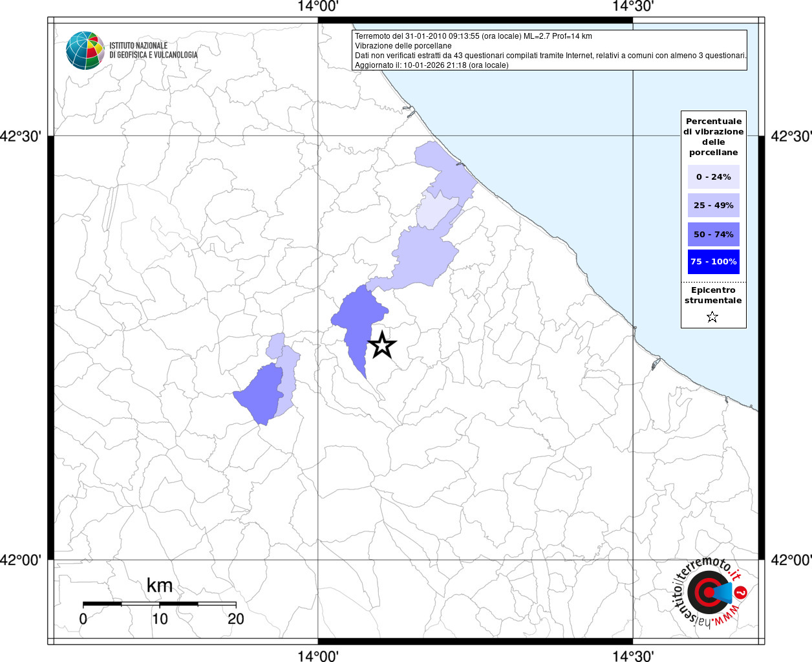This screenshot has height=662, width=812.
Task: Click the 'Istituto Nazionale di Geofisica' text
Action: click(x=153, y=50)
